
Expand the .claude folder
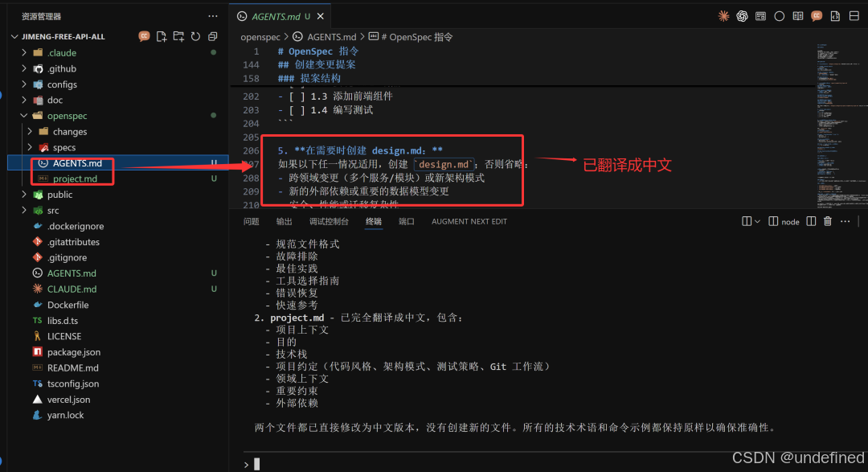pos(24,52)
